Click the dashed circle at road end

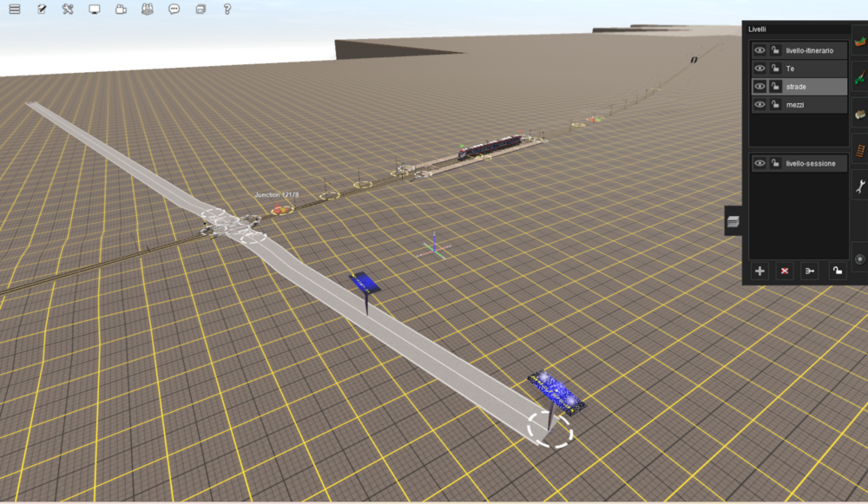point(549,429)
